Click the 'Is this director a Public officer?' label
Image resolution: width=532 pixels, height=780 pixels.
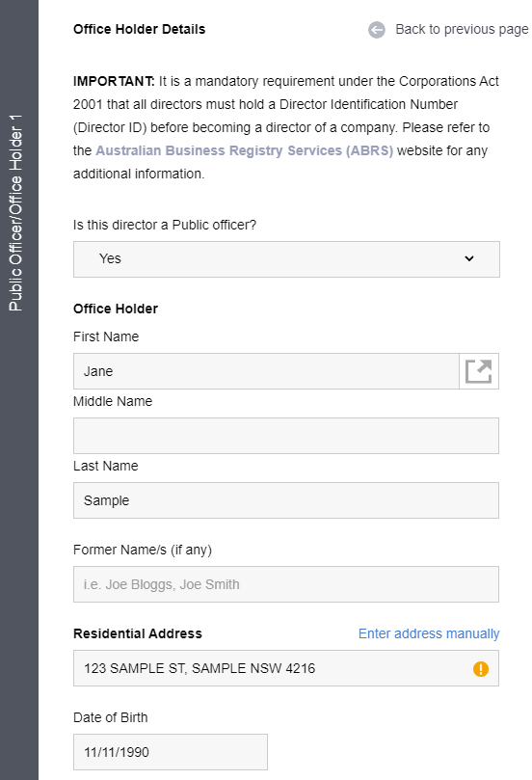click(x=165, y=225)
